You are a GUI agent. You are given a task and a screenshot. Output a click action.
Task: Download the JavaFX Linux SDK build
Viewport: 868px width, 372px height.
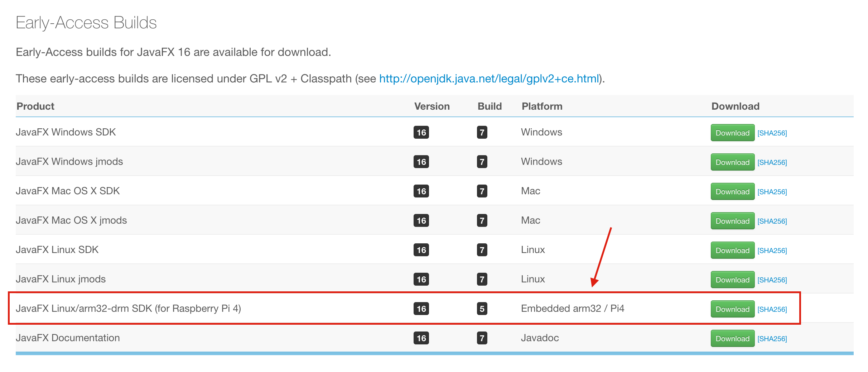(x=732, y=250)
